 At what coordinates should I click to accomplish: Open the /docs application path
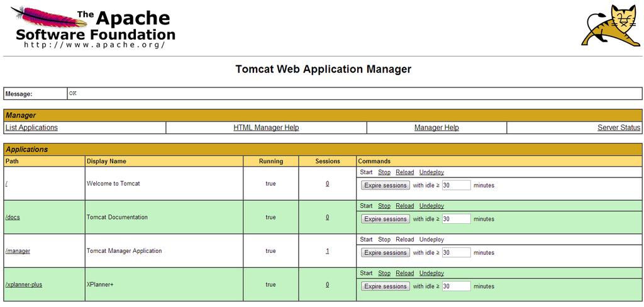(x=13, y=217)
